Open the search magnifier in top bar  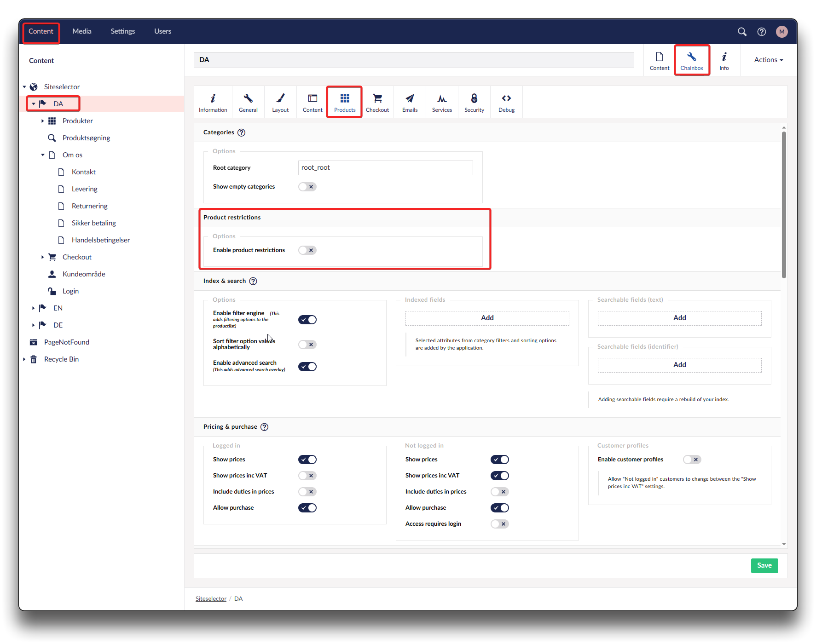742,32
